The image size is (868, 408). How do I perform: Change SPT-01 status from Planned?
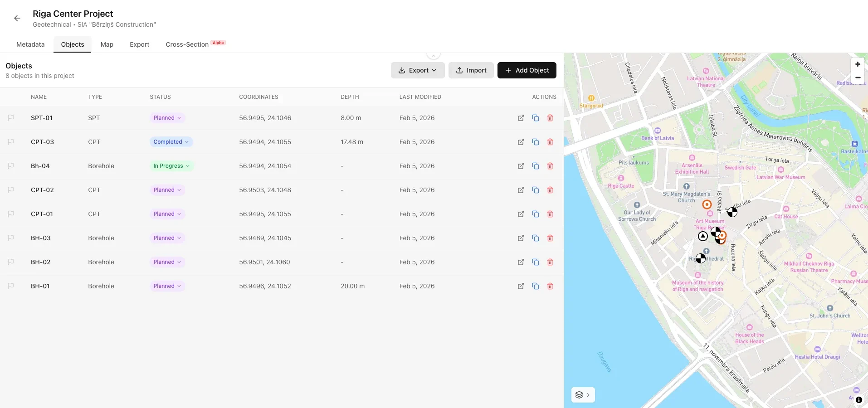point(167,118)
